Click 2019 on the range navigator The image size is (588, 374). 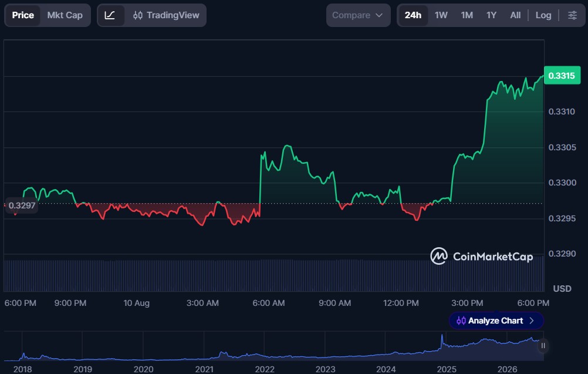(83, 369)
